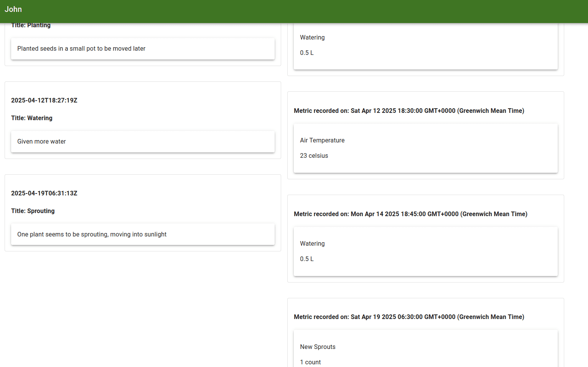588x367 pixels.
Task: Click the Sat Apr 19 metric recorded heading
Action: click(x=409, y=317)
